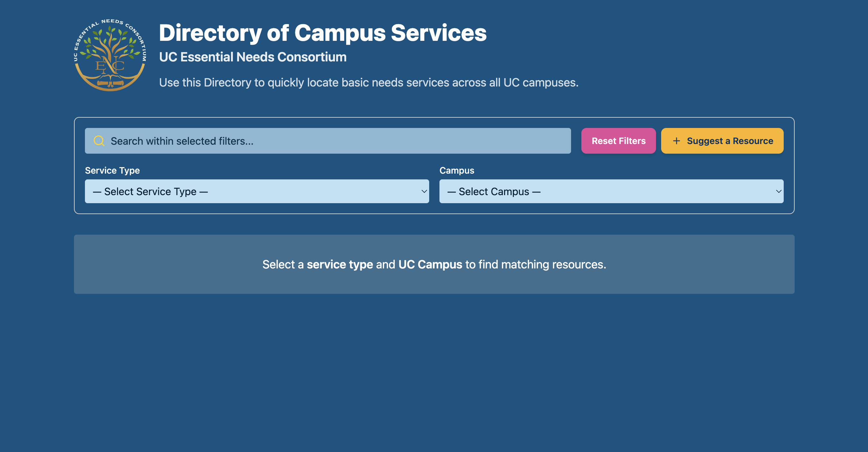Screen dimensions: 868x452
Task: Click the UC Essential Needs Consortium logo
Action: tap(110, 55)
